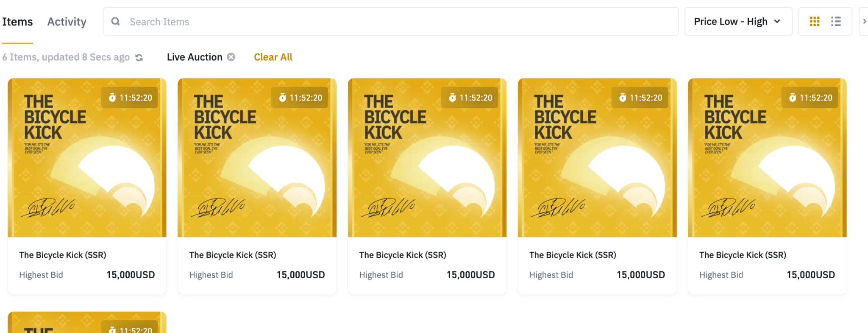Click the search magnifier icon
This screenshot has height=333, width=868.
click(115, 22)
